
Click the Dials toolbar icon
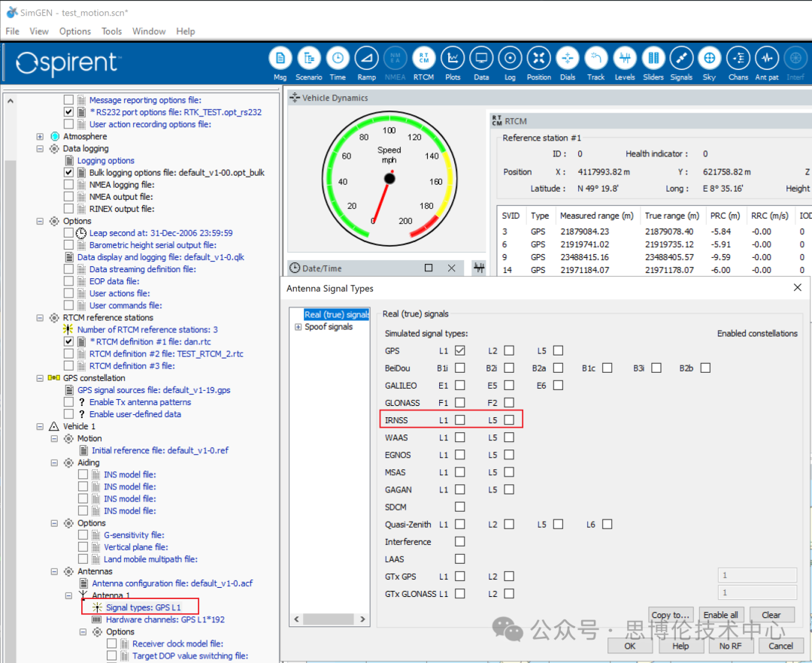coord(568,59)
